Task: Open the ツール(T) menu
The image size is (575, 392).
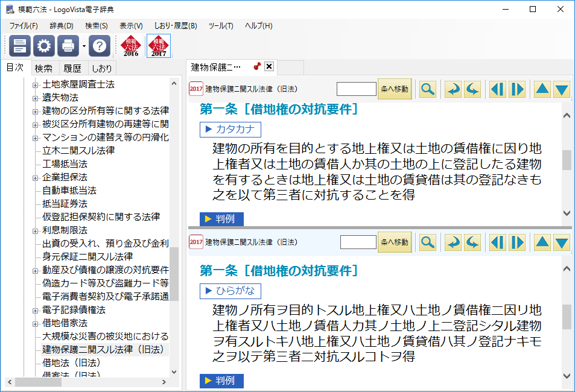Action: (221, 26)
